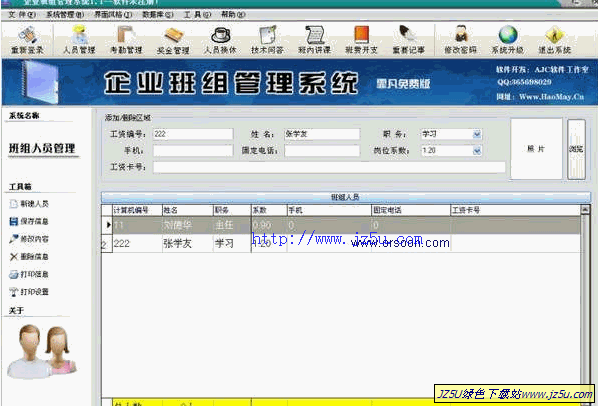The image size is (598, 406).
Task: Click the two-person avatar image under 关于
Action: click(42, 351)
